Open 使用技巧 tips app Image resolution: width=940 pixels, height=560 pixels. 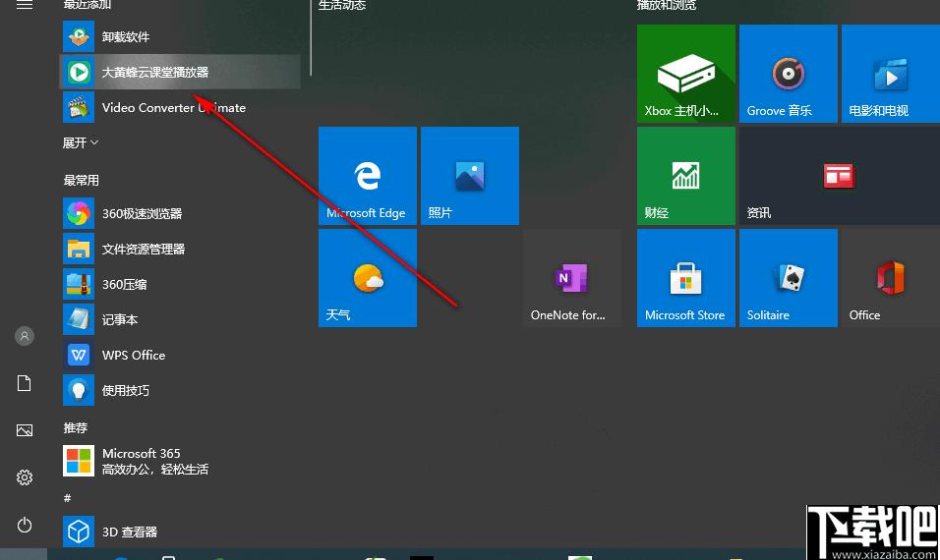point(180,390)
